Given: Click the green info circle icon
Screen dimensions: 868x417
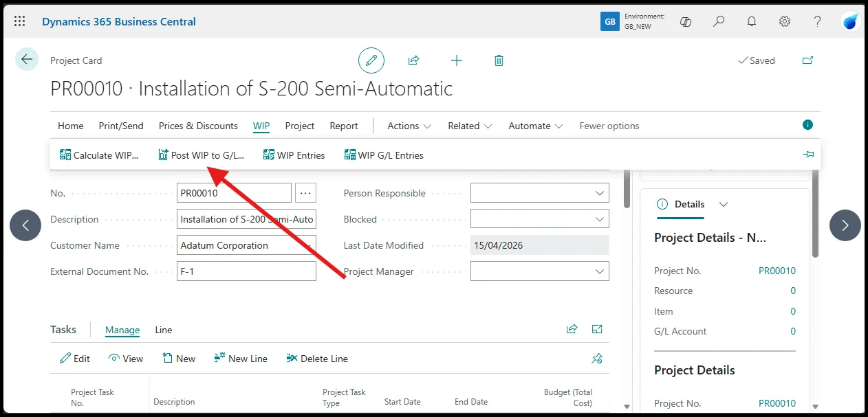Looking at the screenshot, I should point(807,125).
